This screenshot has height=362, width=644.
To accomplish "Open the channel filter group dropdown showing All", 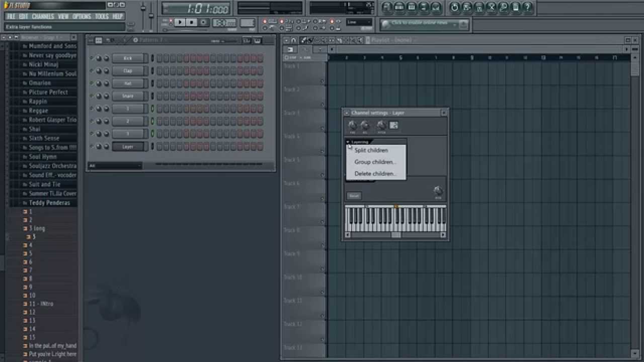I will (115, 165).
